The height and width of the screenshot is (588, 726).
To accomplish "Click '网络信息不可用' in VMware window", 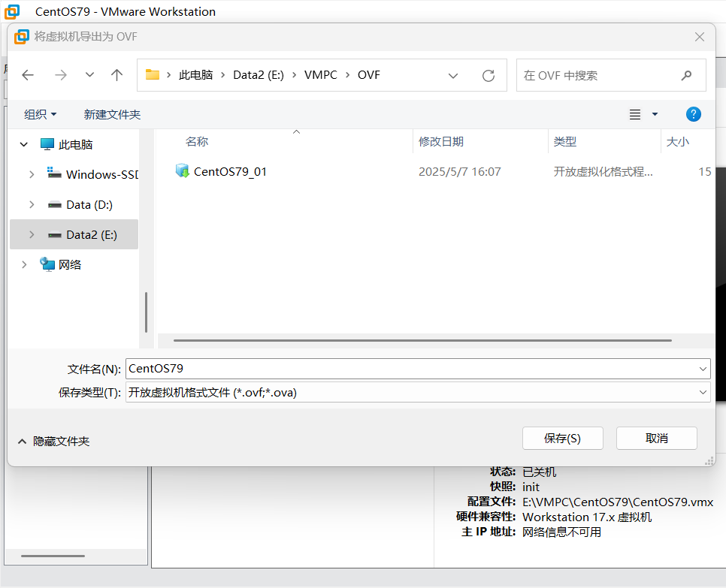I will pyautogui.click(x=561, y=532).
